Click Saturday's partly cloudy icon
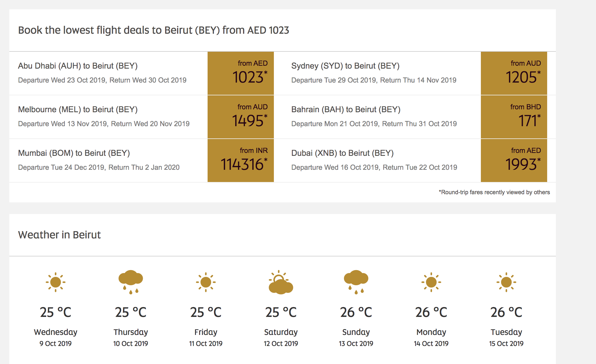Screen dimensions: 596x364 tap(281, 282)
